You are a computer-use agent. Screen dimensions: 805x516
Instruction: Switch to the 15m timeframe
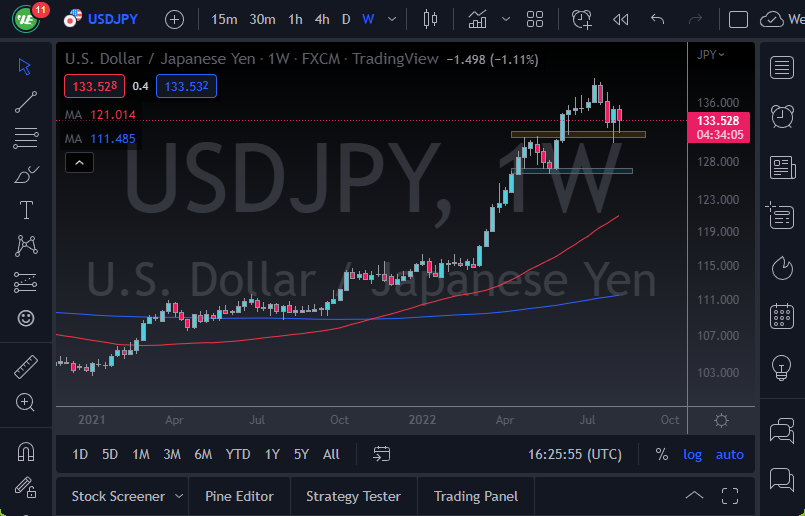pos(224,20)
